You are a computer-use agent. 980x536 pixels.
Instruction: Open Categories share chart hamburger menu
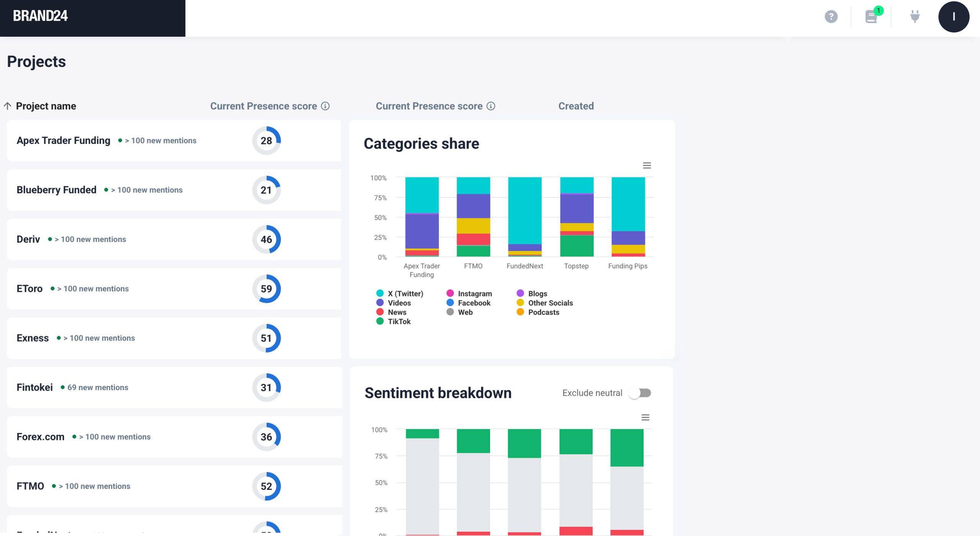point(647,165)
